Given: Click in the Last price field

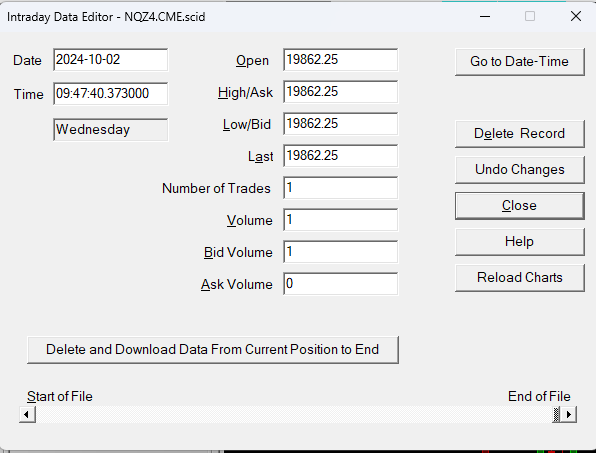Looking at the screenshot, I should coord(340,155).
